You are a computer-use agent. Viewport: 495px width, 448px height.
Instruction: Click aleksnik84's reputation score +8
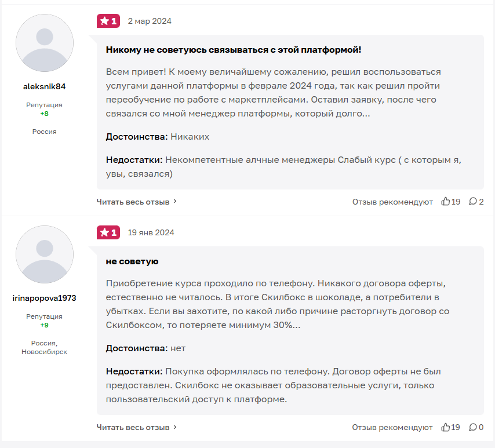click(x=45, y=114)
